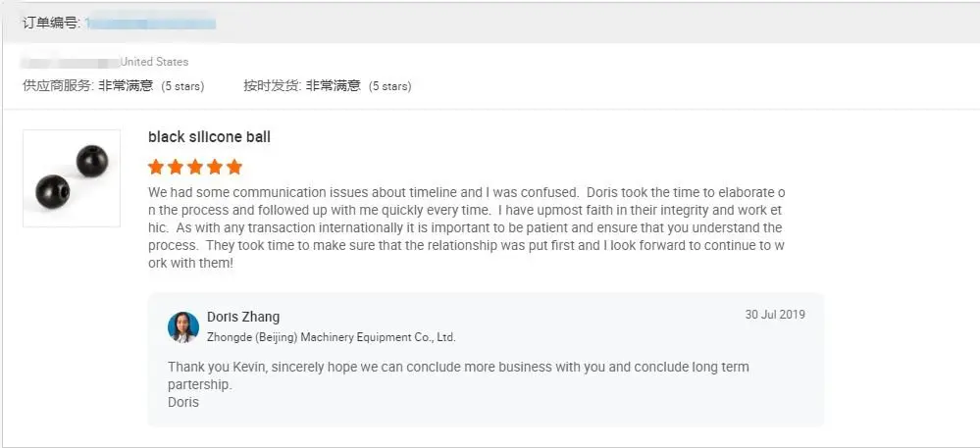The image size is (980, 448).
Task: Click the 供应商服务 非常满意 rating text
Action: 87,86
